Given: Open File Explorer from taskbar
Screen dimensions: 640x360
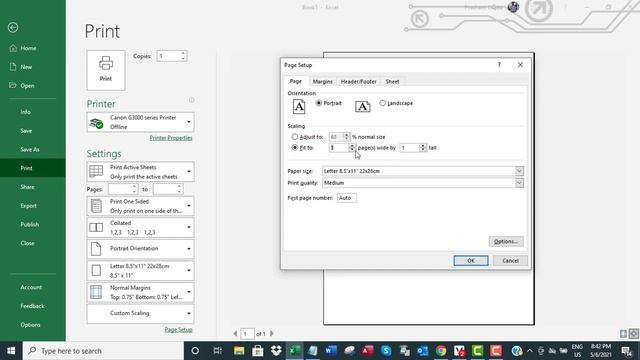Looking at the screenshot, I should point(239,351).
